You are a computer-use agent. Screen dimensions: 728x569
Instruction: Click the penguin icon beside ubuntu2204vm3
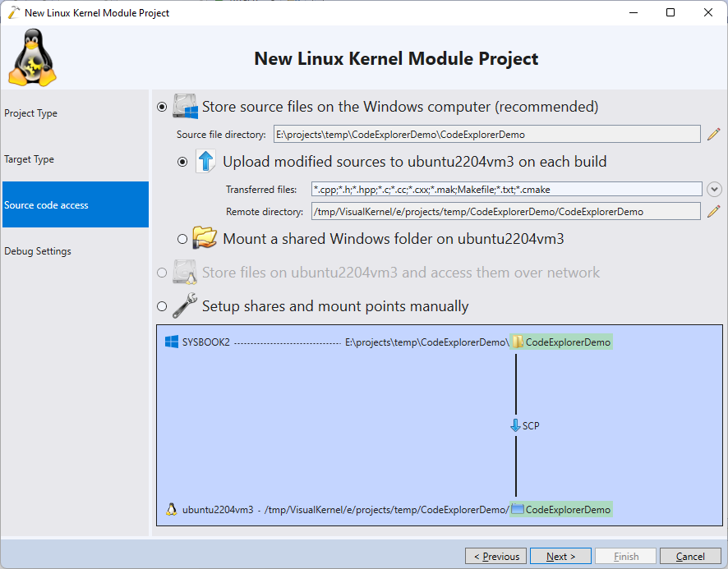point(172,509)
